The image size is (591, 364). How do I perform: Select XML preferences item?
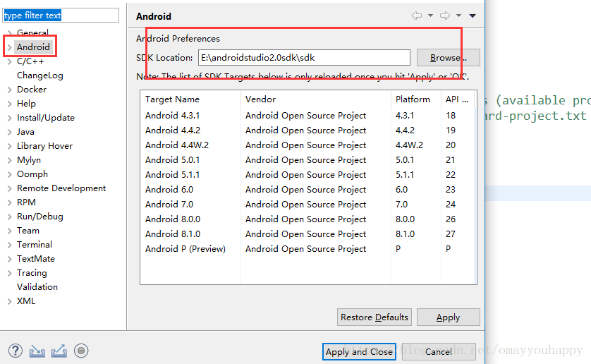click(x=26, y=301)
